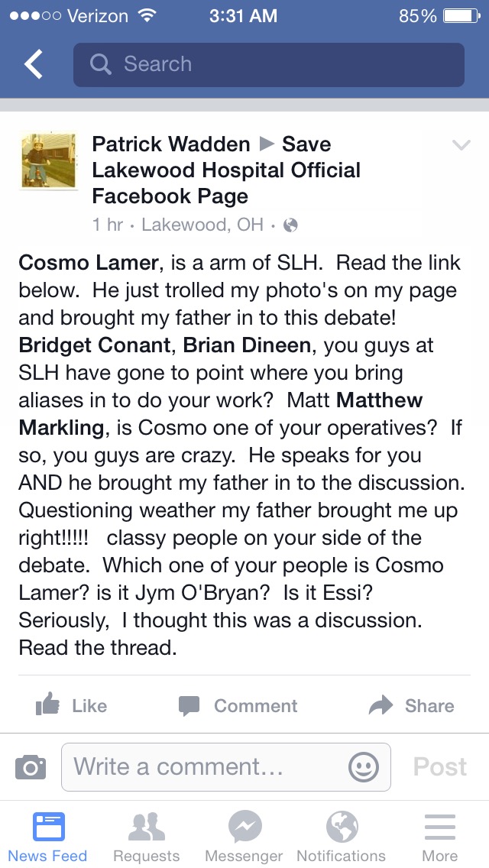Open the camera to attach photo
The width and height of the screenshot is (489, 868).
pos(31,766)
